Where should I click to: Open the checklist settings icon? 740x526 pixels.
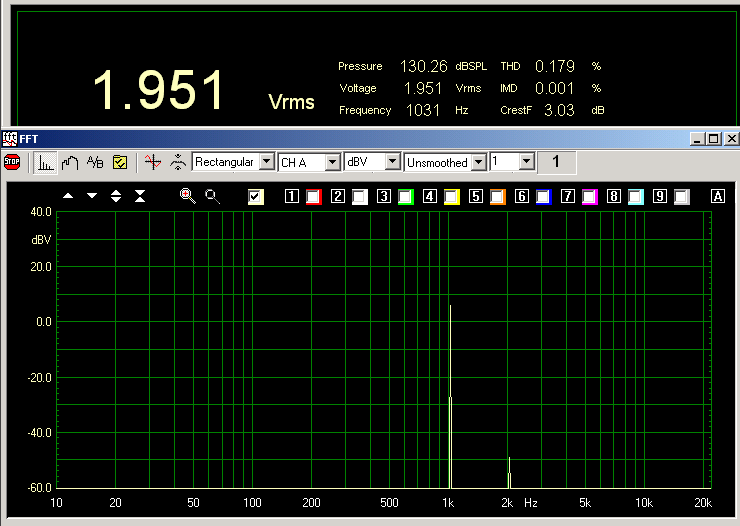[x=119, y=162]
